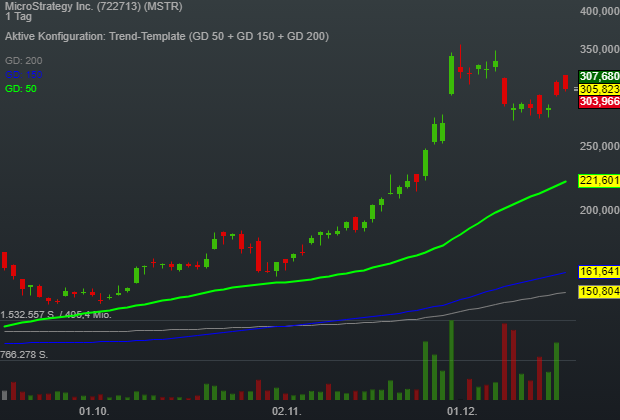The width and height of the screenshot is (620, 420).
Task: Click the green GD 50 line's right end
Action: click(565, 182)
